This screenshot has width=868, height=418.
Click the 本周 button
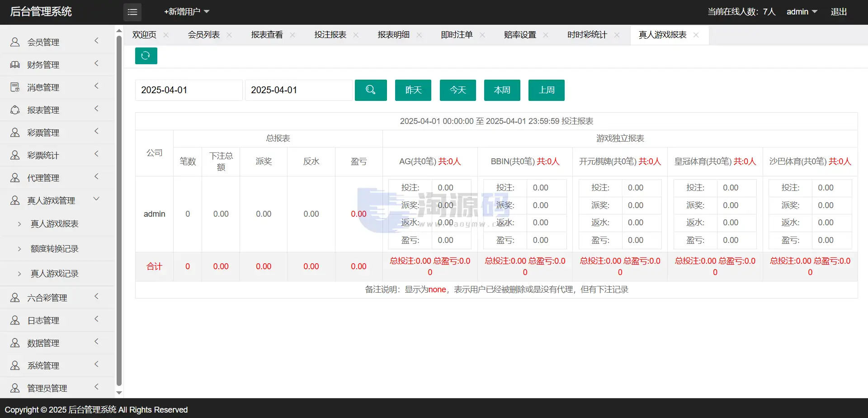(502, 90)
